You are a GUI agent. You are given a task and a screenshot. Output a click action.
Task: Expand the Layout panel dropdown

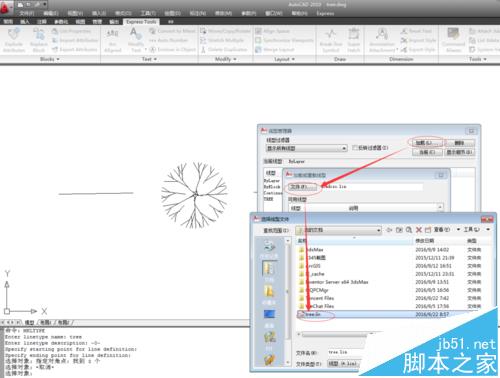284,59
